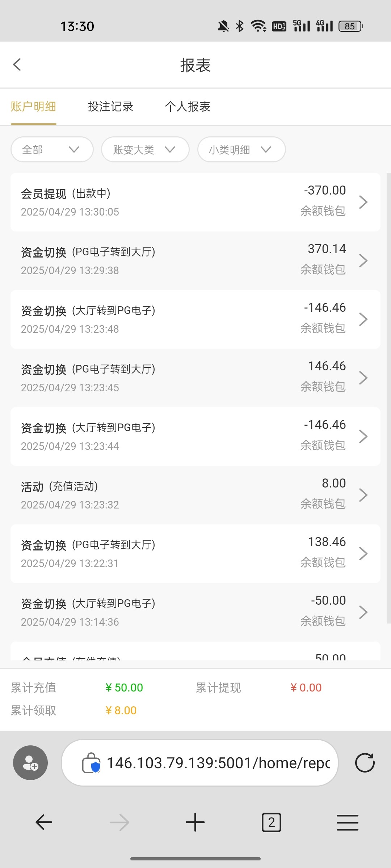Viewport: 391px width, 868px height.
Task: Open the 会员提现 (出款中) transaction details
Action: tap(195, 202)
